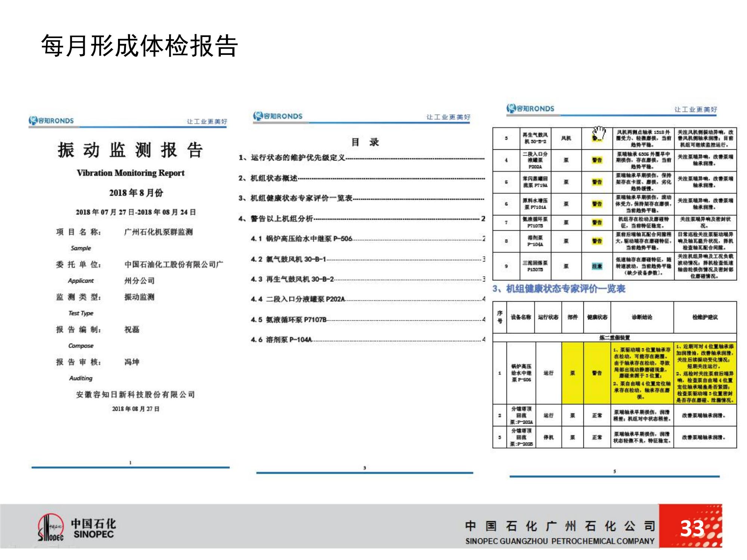The width and height of the screenshot is (747, 560).
Task: Click the 健康状态 table column header
Action: point(597,317)
